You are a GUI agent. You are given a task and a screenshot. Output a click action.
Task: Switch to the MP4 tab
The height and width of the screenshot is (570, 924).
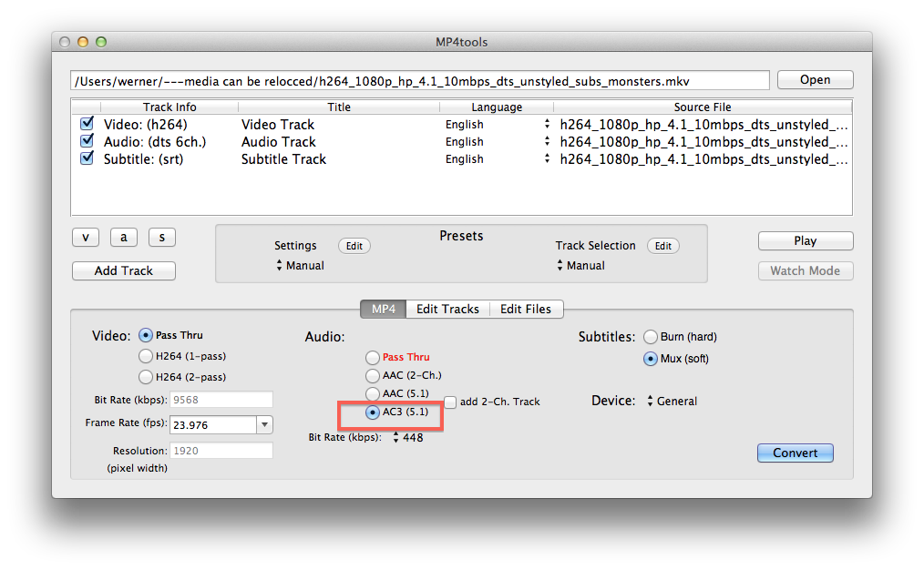(x=383, y=310)
